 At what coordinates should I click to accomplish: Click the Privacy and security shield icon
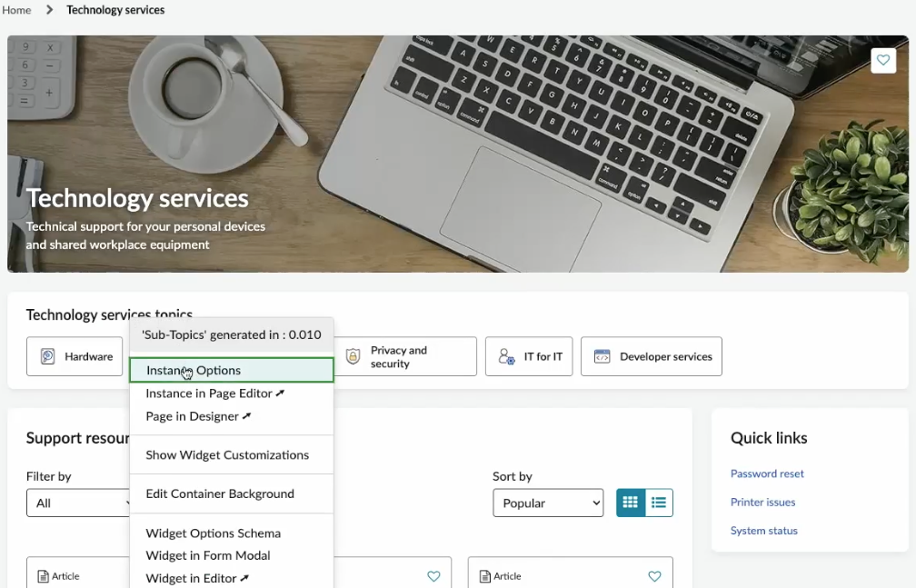tap(353, 356)
